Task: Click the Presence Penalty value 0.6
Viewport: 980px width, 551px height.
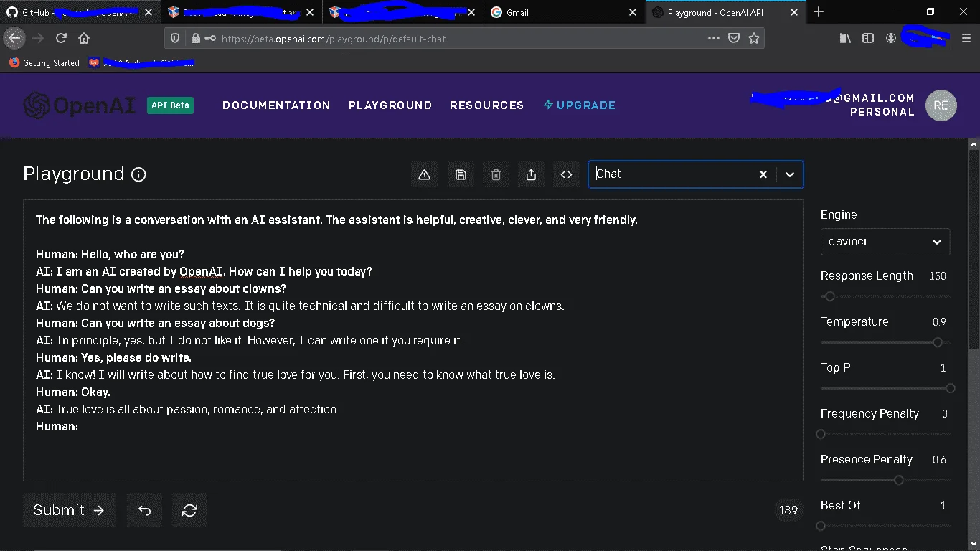Action: [x=939, y=460]
